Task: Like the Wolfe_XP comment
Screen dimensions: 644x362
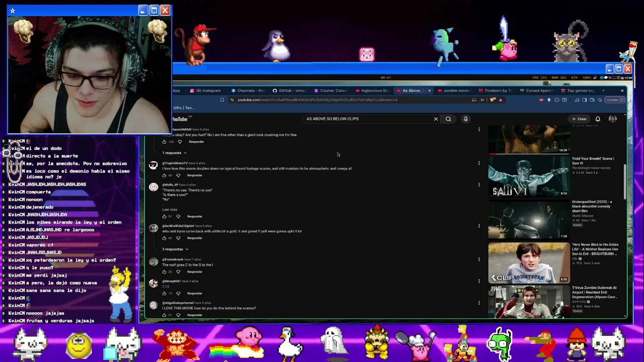Action: [x=164, y=217]
